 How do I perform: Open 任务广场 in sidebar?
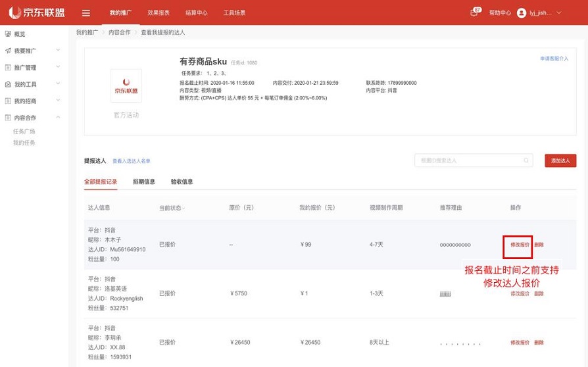tap(24, 132)
